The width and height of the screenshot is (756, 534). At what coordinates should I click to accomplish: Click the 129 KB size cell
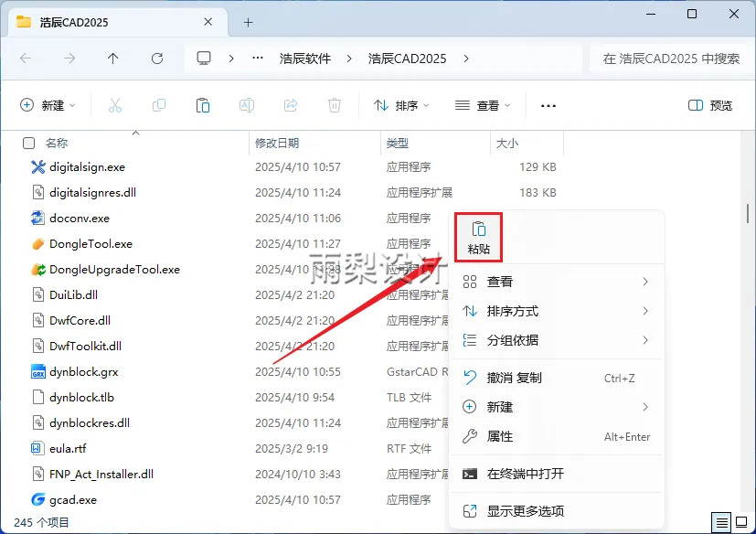click(x=538, y=167)
